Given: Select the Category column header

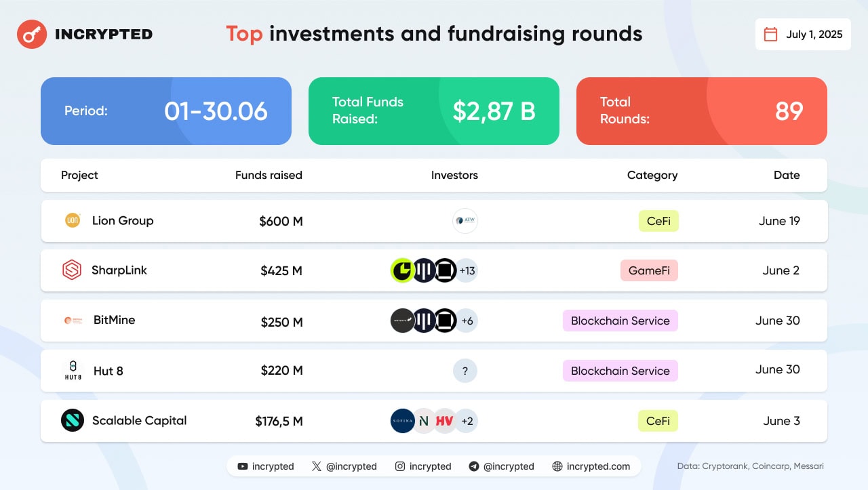Looking at the screenshot, I should click(x=652, y=175).
